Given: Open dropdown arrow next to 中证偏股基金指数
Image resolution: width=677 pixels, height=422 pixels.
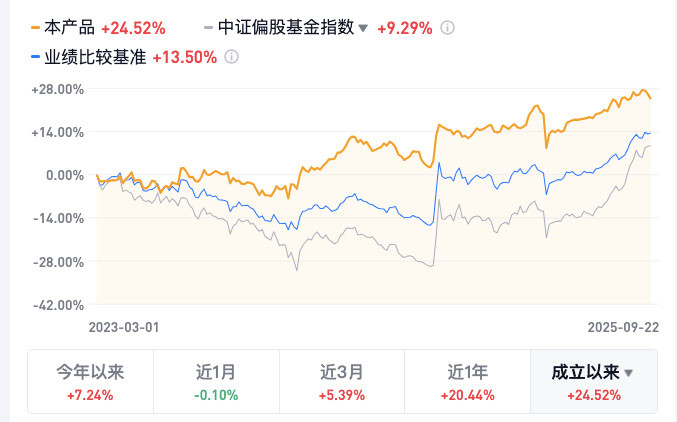Looking at the screenshot, I should (x=363, y=29).
